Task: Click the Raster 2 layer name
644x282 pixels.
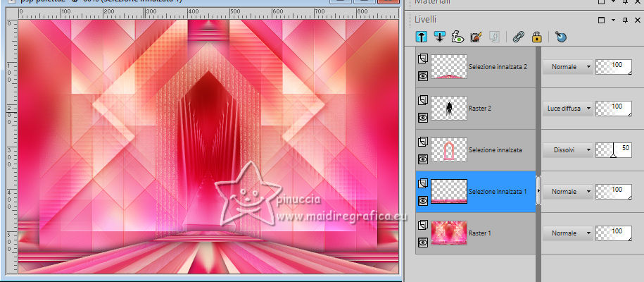Action: (480, 109)
